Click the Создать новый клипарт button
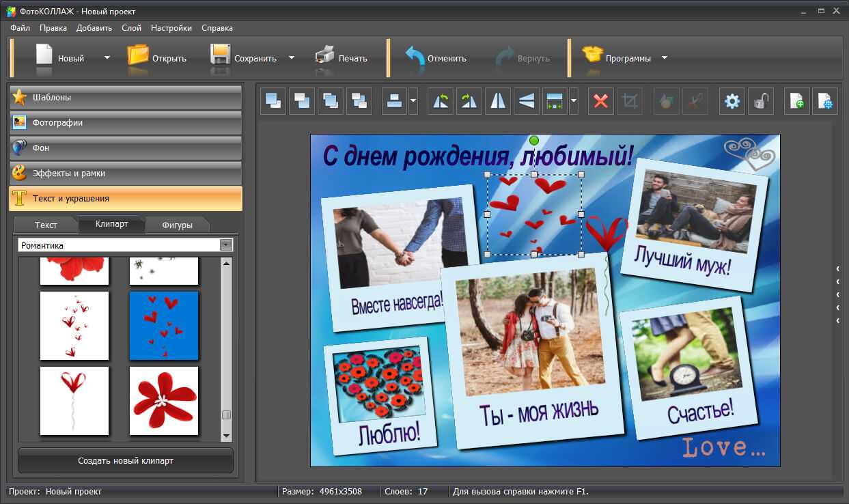Viewport: 849px width, 504px height. tap(126, 461)
